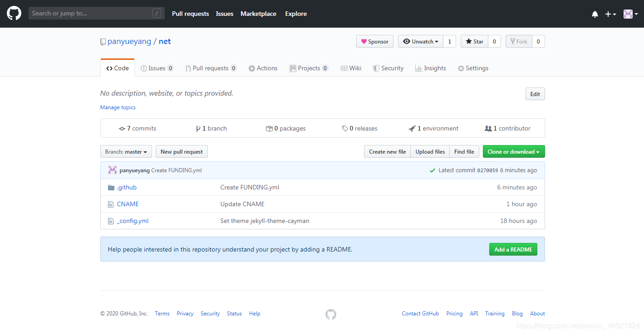View the 1 environment link
Screen dimensions: 644x334
433,128
